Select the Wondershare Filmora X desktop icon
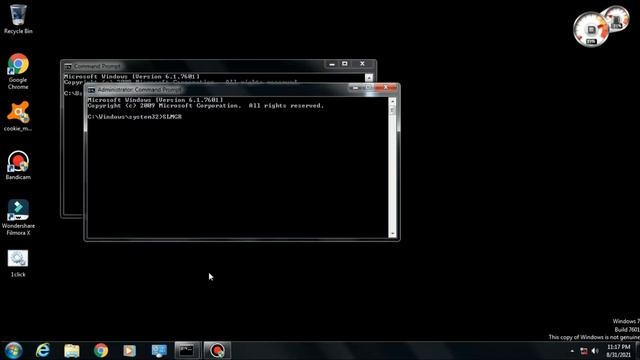 tap(18, 218)
